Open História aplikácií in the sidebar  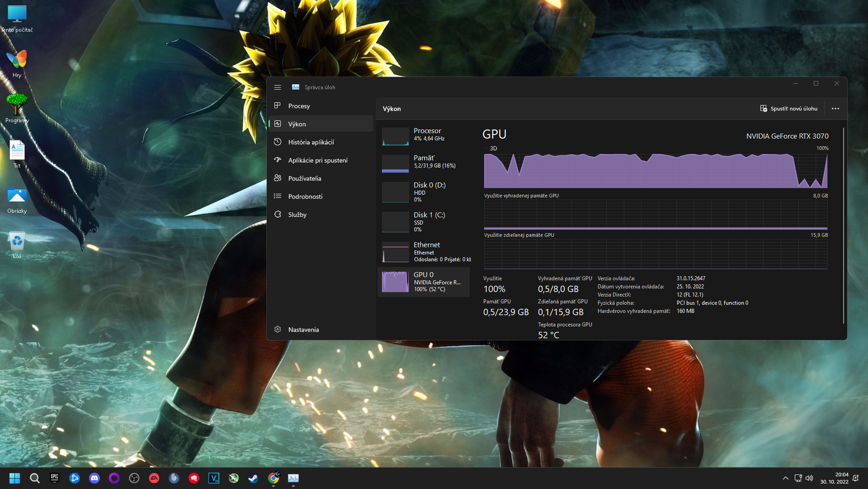[x=311, y=142]
